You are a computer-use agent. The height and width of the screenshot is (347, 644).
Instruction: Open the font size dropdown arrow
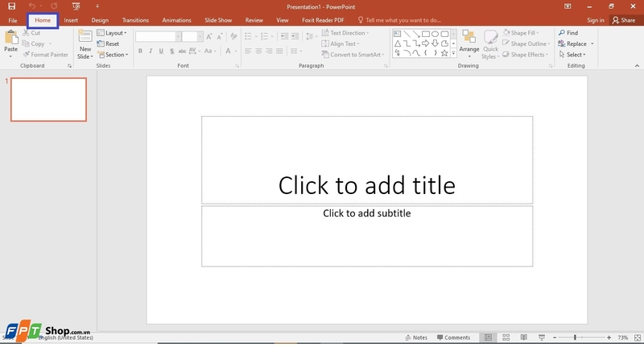200,37
